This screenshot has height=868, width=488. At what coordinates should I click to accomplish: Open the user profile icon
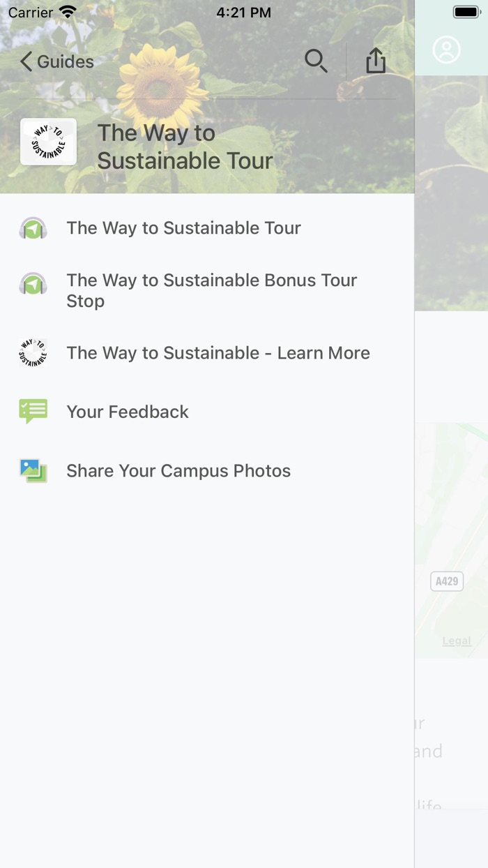tap(447, 50)
